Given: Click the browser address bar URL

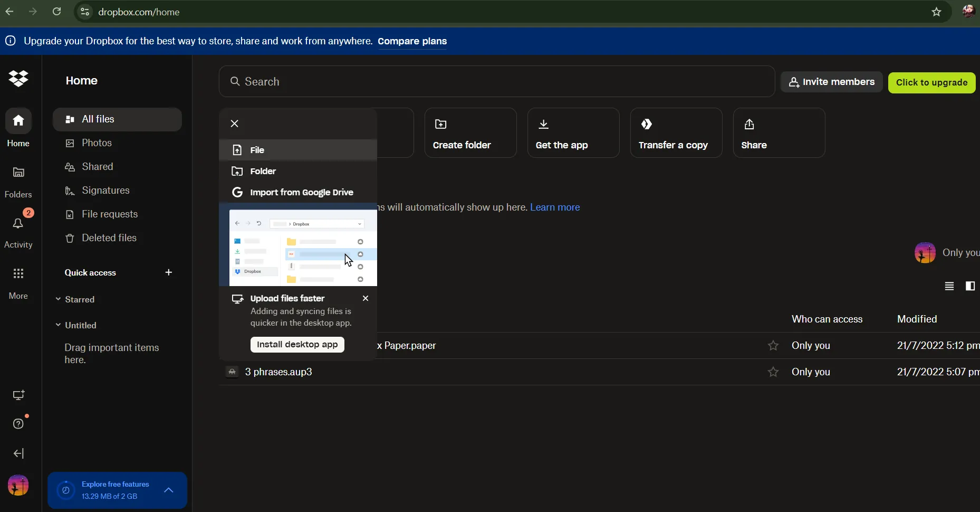Looking at the screenshot, I should 139,12.
